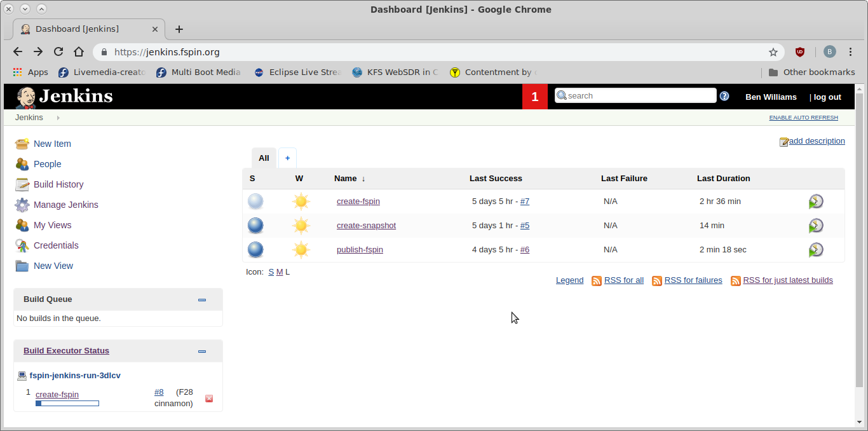The width and height of the screenshot is (868, 431).
Task: Open the Ben Williams user link
Action: 771,97
